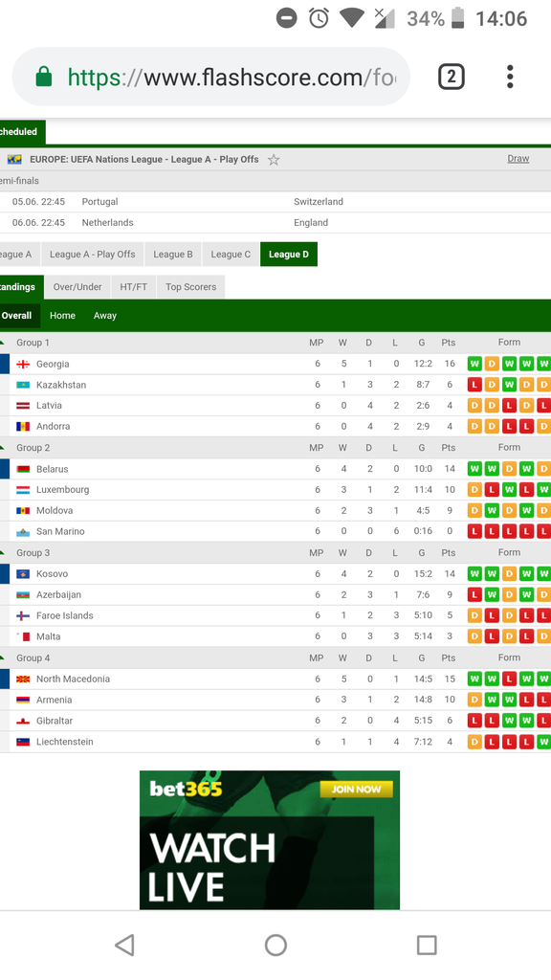Tap the Android back navigation triangle
Viewport: 551px width, 980px height.
tap(124, 945)
